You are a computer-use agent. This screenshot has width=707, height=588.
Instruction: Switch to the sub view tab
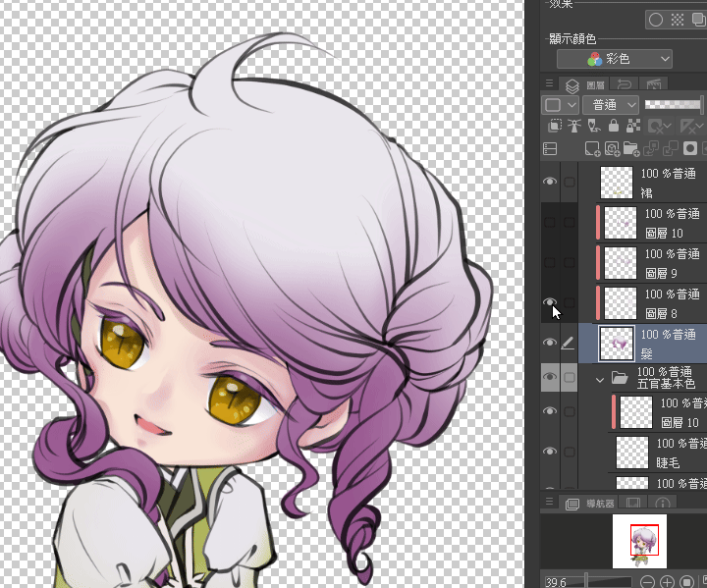click(x=633, y=504)
